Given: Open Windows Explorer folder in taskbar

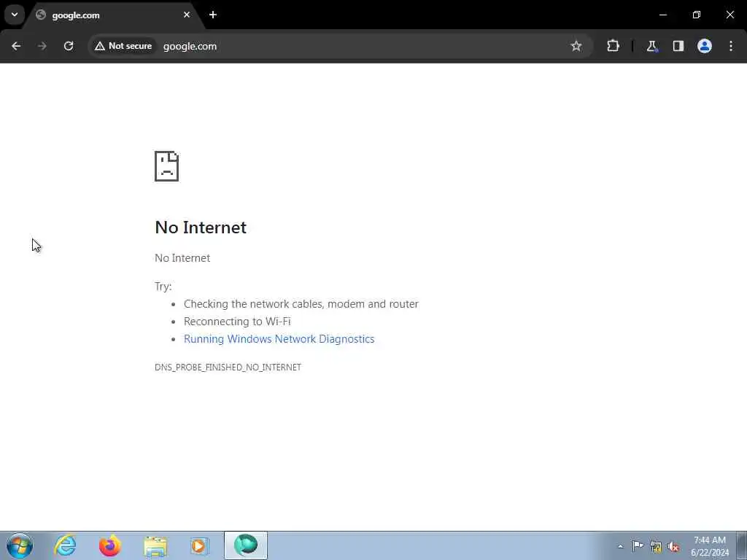Looking at the screenshot, I should coord(155,546).
